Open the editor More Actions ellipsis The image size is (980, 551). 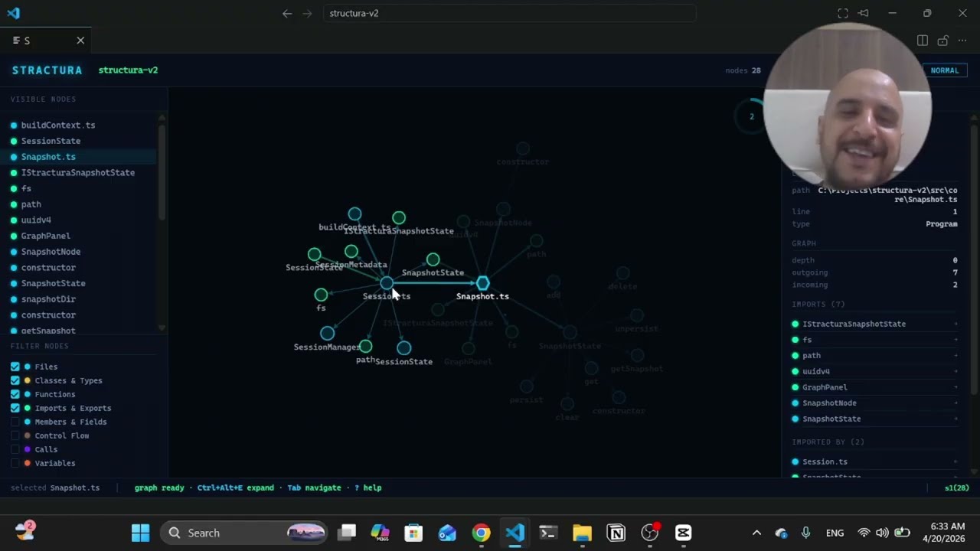pyautogui.click(x=962, y=41)
